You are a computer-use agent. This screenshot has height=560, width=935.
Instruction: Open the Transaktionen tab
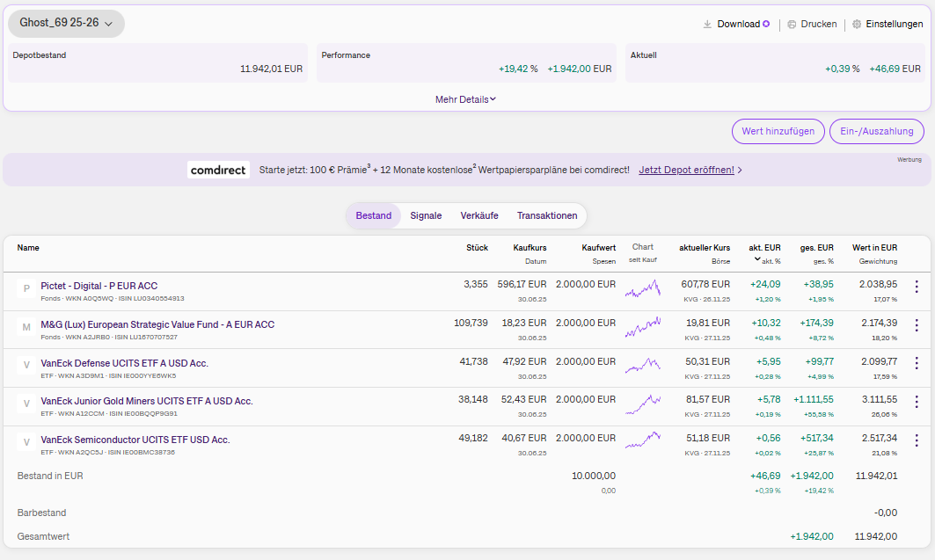point(547,215)
